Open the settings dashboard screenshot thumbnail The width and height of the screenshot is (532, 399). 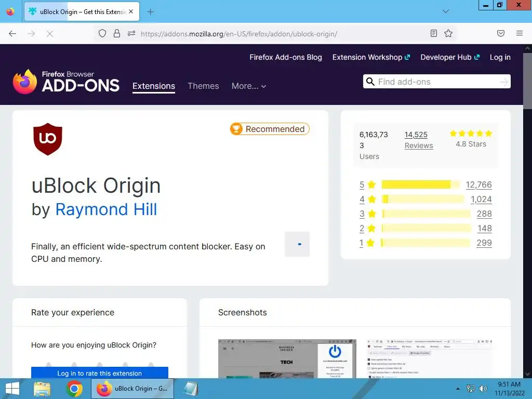[x=430, y=358]
